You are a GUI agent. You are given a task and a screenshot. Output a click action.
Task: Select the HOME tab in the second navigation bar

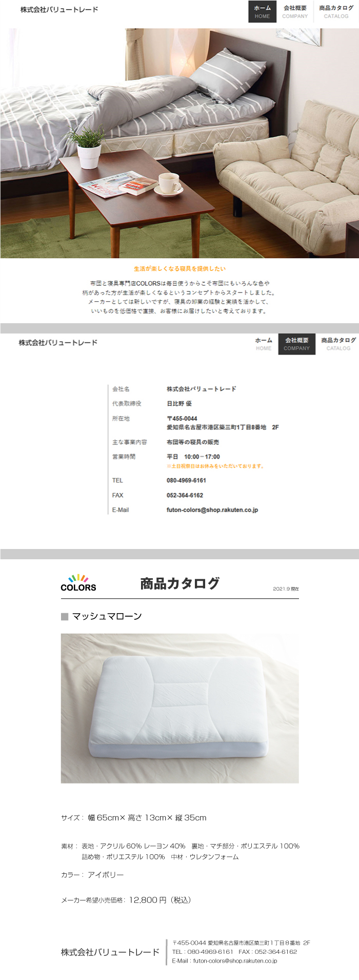[x=264, y=344]
